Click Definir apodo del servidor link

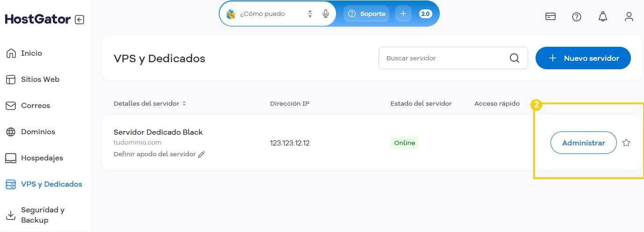coord(155,154)
